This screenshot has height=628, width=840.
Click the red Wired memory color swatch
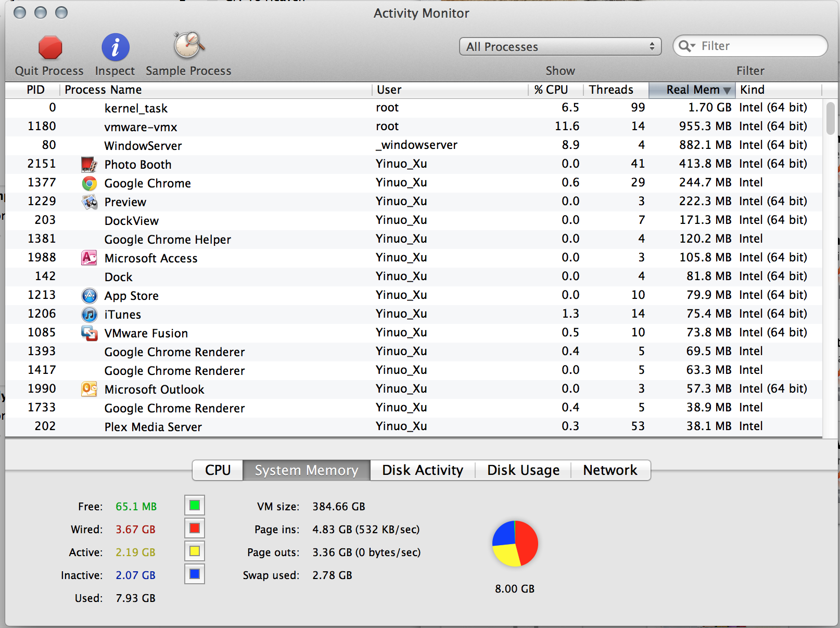pyautogui.click(x=195, y=528)
